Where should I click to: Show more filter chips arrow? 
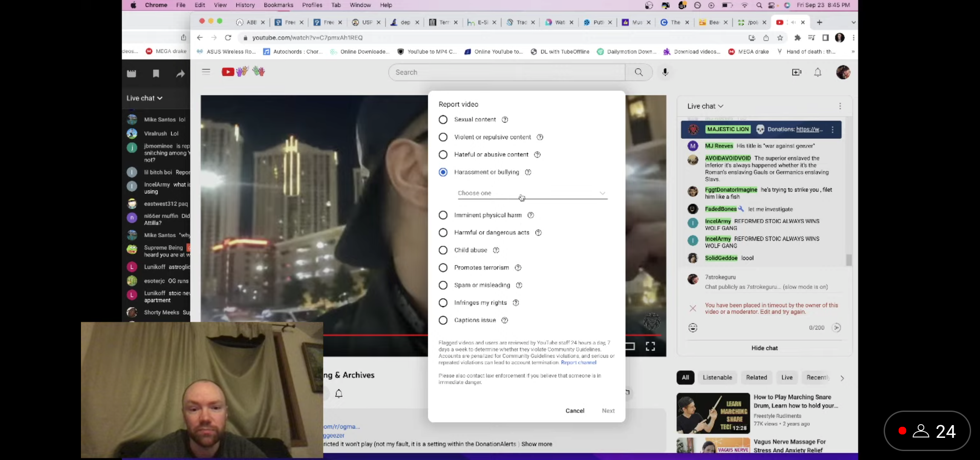click(x=842, y=378)
